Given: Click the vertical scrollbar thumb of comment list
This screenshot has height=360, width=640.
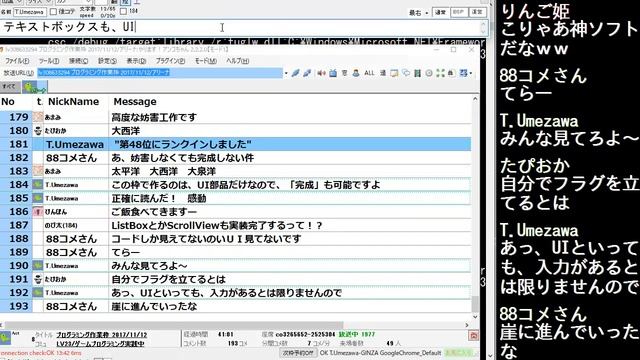Looking at the screenshot, I should tap(475, 304).
